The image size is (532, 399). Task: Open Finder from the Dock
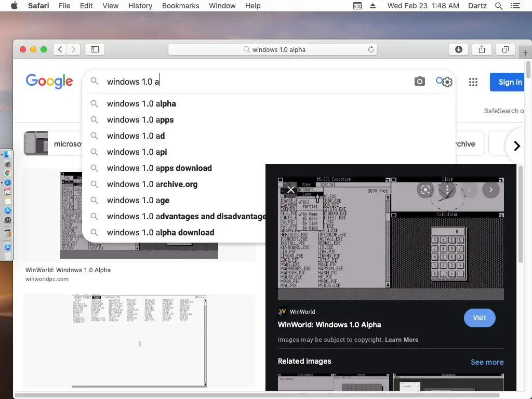point(7,154)
